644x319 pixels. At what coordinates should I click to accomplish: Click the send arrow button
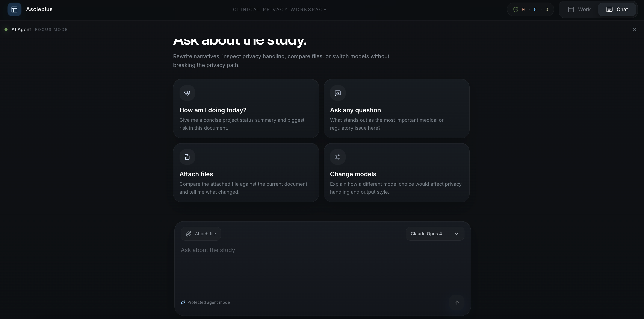[457, 302]
